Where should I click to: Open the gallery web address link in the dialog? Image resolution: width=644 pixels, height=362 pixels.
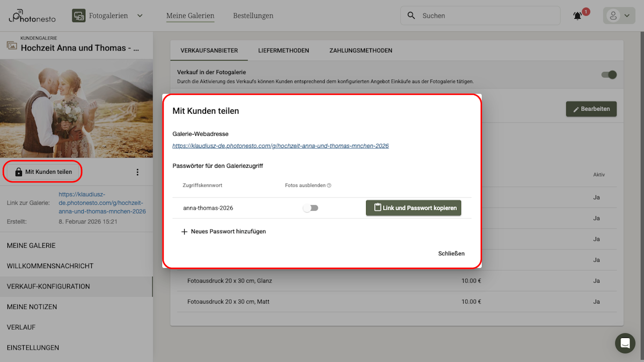[x=280, y=145]
